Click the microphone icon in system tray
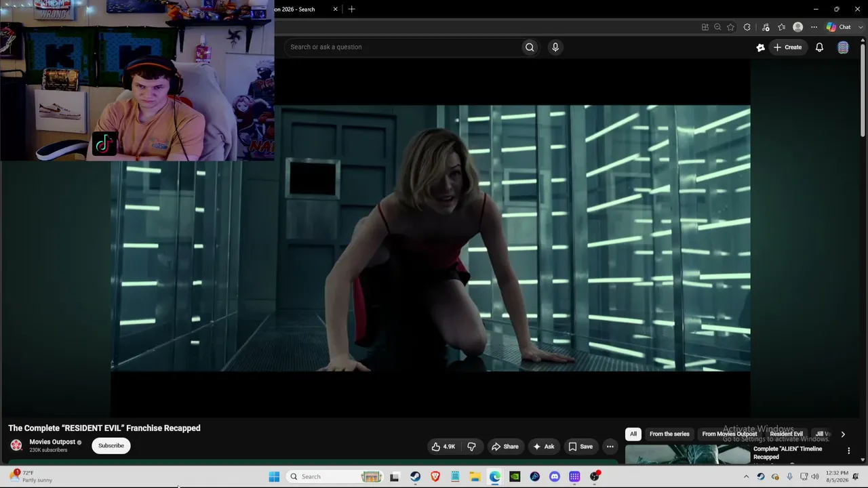Image resolution: width=868 pixels, height=488 pixels. (789, 476)
